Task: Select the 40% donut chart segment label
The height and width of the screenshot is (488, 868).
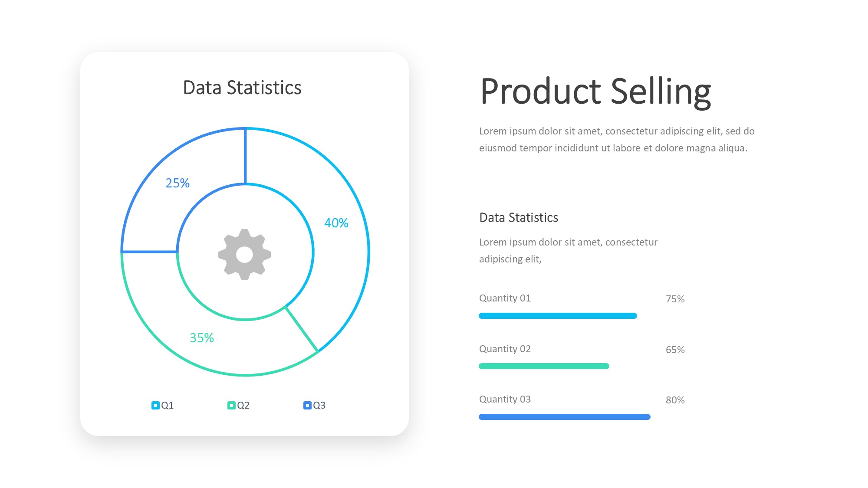Action: click(336, 223)
